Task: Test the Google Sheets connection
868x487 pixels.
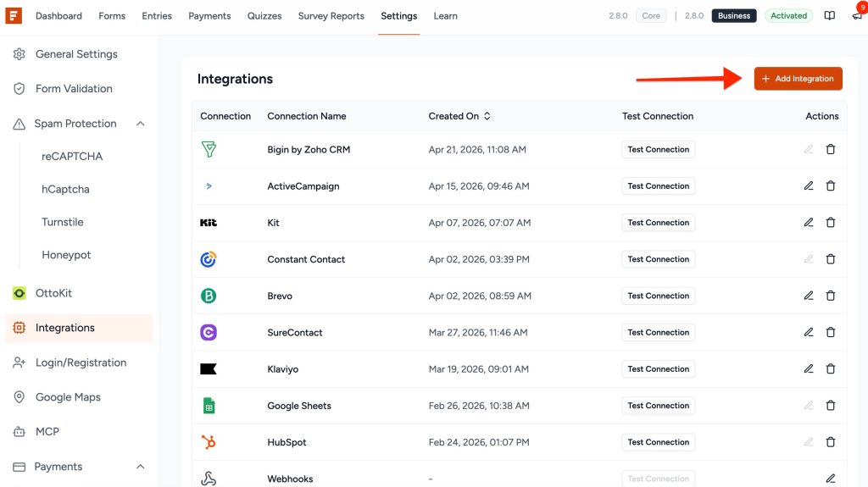Action: [658, 406]
